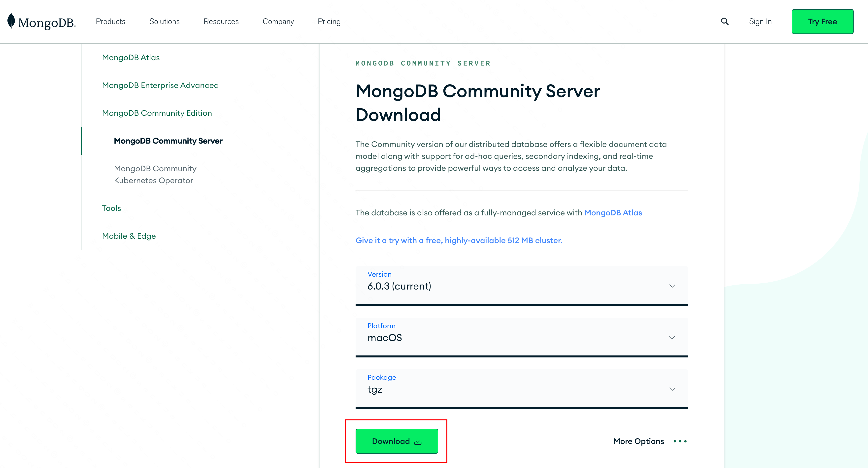Open the Company menu
868x468 pixels.
point(278,22)
